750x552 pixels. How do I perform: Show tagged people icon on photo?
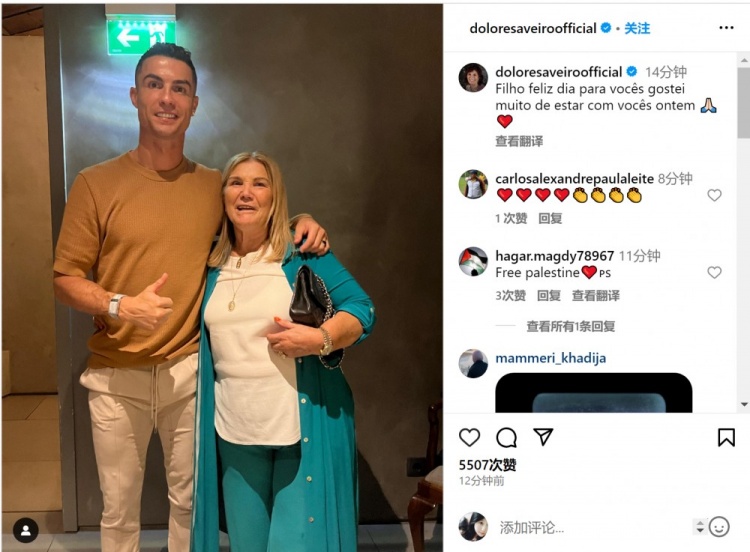pos(26,530)
